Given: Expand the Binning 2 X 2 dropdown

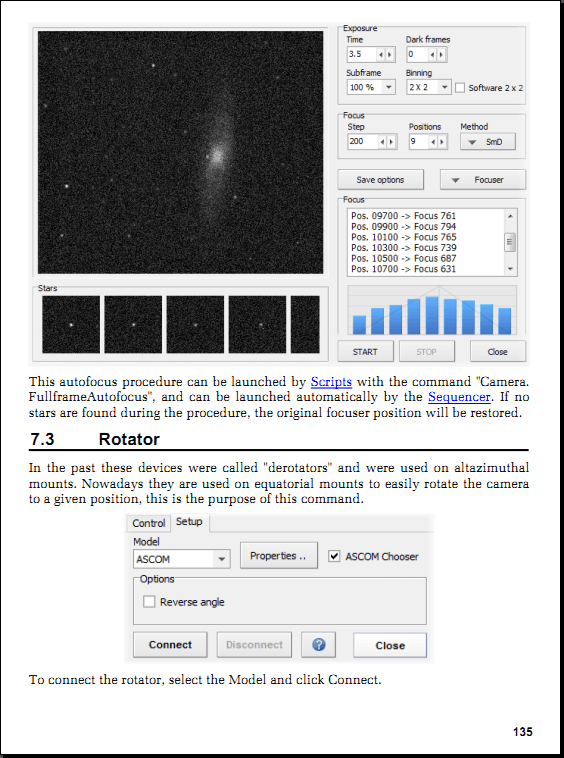Looking at the screenshot, I should 429,87.
